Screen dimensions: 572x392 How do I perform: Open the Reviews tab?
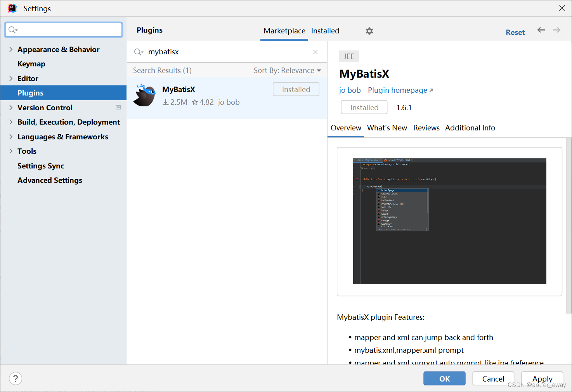tap(426, 128)
